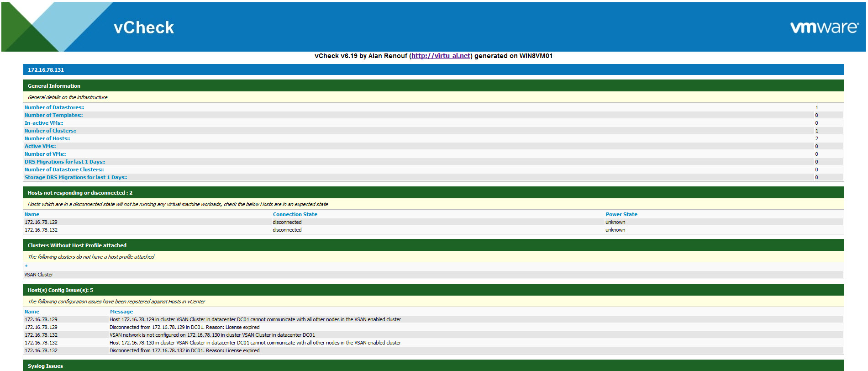Select host 172.16.78.132 in disconnected hosts table
868x371 pixels.
coord(41,230)
